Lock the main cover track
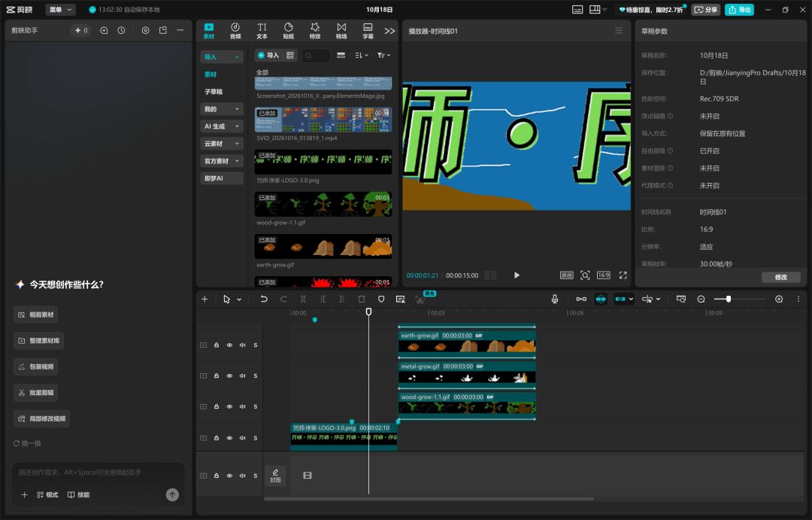 pos(217,476)
